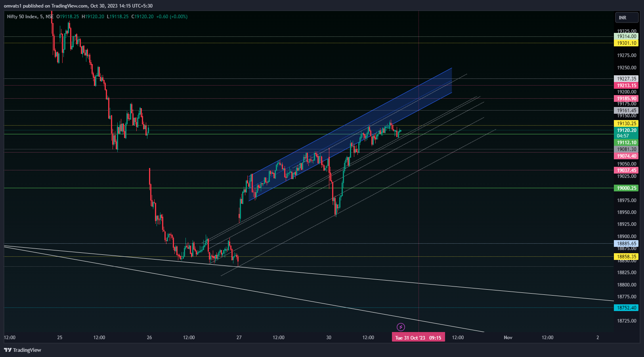The width and height of the screenshot is (644, 357).
Task: Select the 18858.35 yellow price label
Action: pos(626,257)
